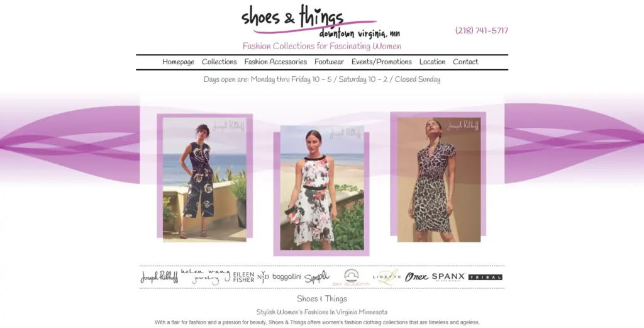The width and height of the screenshot is (644, 328).
Task: Click the baggallini brand logo
Action: (287, 276)
